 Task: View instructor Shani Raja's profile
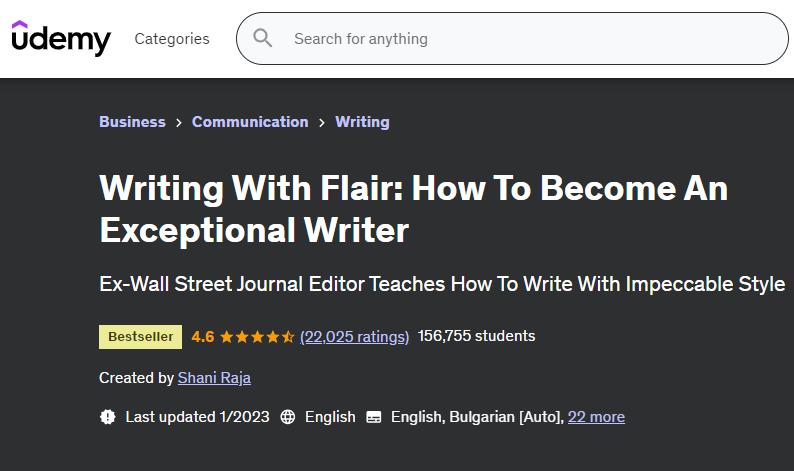pyautogui.click(x=215, y=378)
